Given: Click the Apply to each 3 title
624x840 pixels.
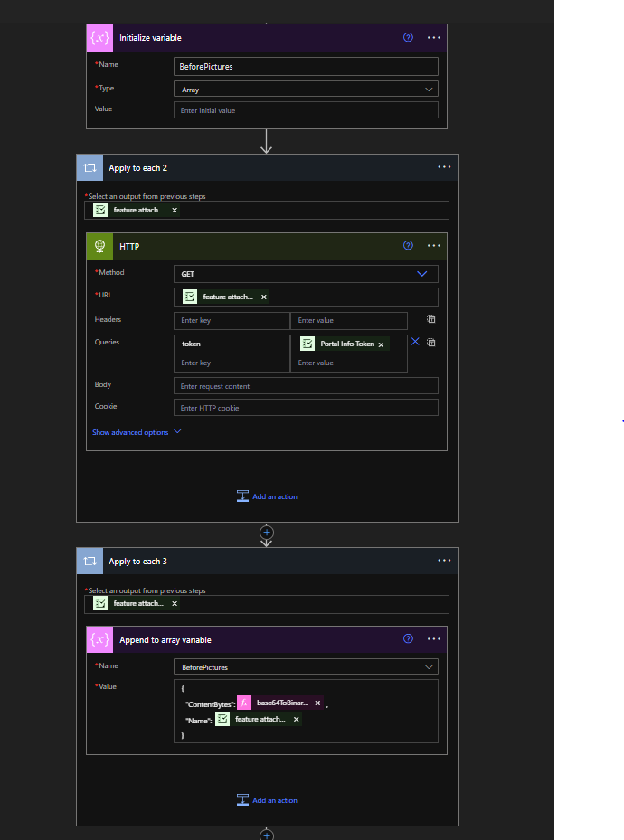Looking at the screenshot, I should [x=137, y=561].
